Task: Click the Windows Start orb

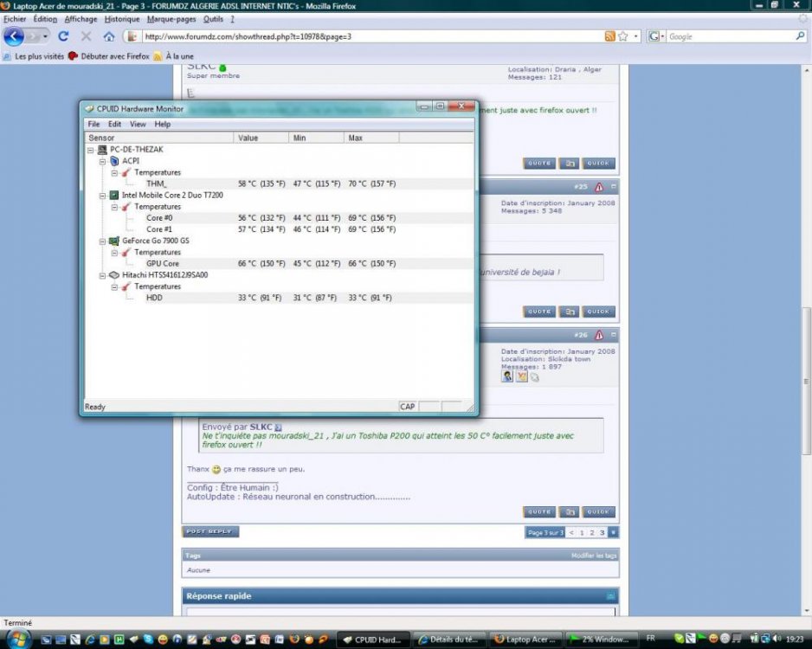Action: coord(16,639)
